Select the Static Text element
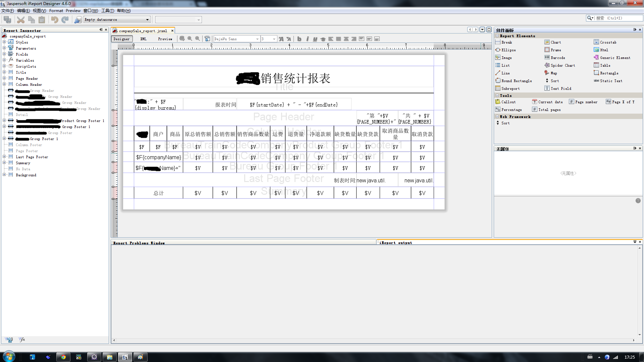The width and height of the screenshot is (644, 362). (608, 81)
